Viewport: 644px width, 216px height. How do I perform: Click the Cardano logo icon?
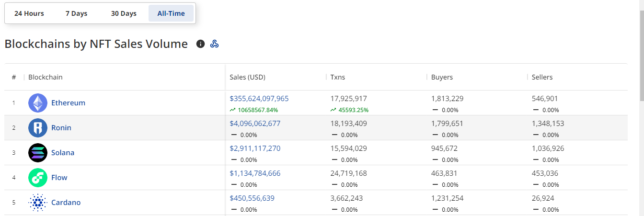[x=38, y=203]
